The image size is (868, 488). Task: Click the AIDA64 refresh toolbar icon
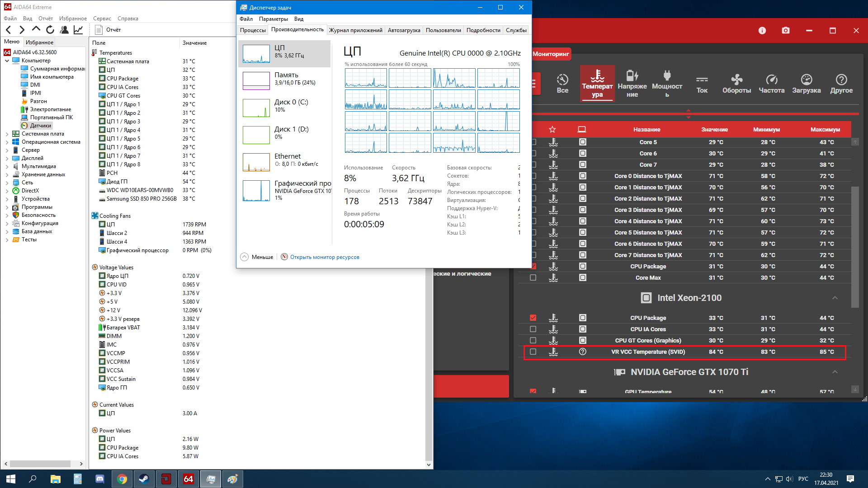point(50,30)
